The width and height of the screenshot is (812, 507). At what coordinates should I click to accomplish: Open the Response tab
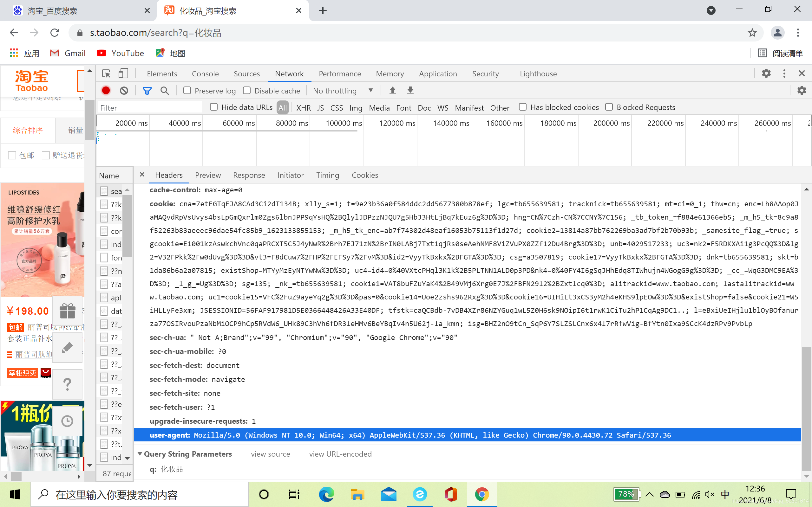[x=249, y=175]
